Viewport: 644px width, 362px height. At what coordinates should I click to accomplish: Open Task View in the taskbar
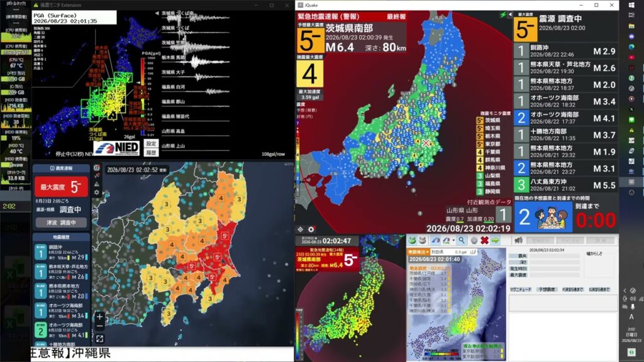(631, 15)
